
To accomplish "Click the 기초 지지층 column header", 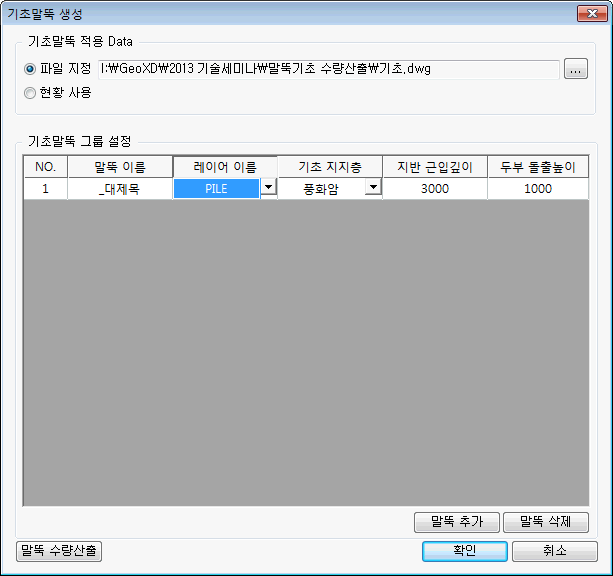I will coord(329,167).
